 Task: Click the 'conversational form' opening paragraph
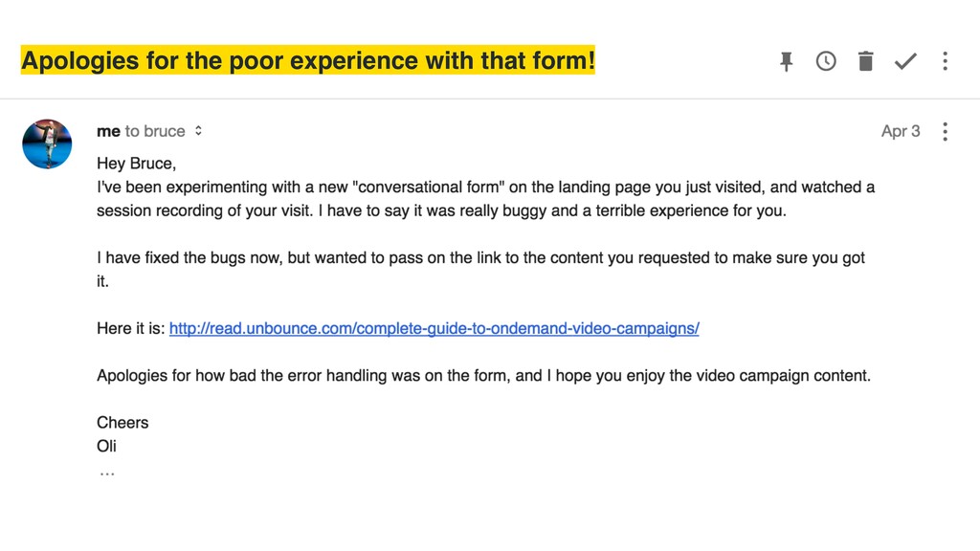coord(485,199)
